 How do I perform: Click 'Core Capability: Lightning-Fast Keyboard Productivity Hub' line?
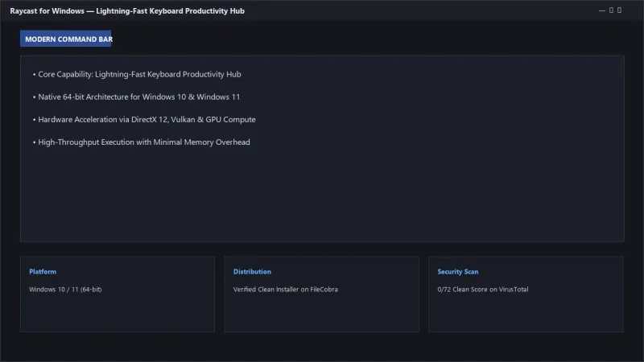tap(137, 74)
